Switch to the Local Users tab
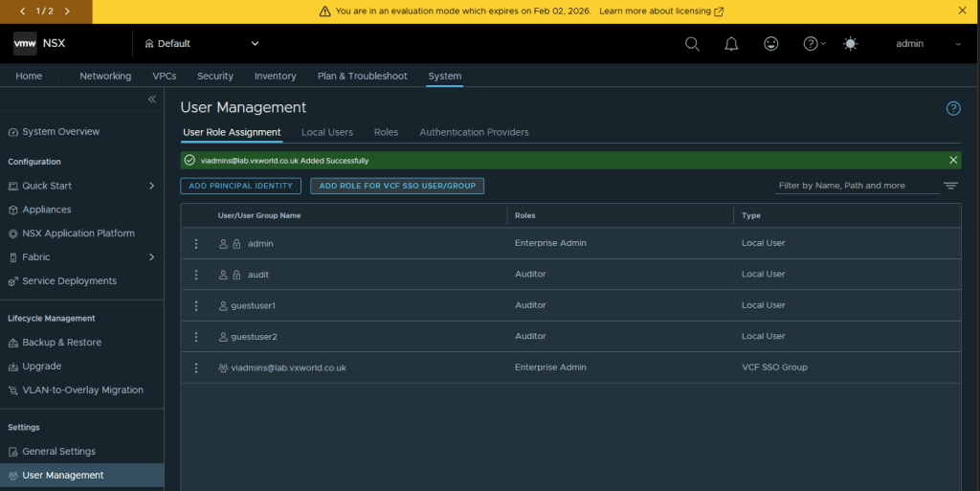Screen dimensions: 980x491 [x=326, y=132]
